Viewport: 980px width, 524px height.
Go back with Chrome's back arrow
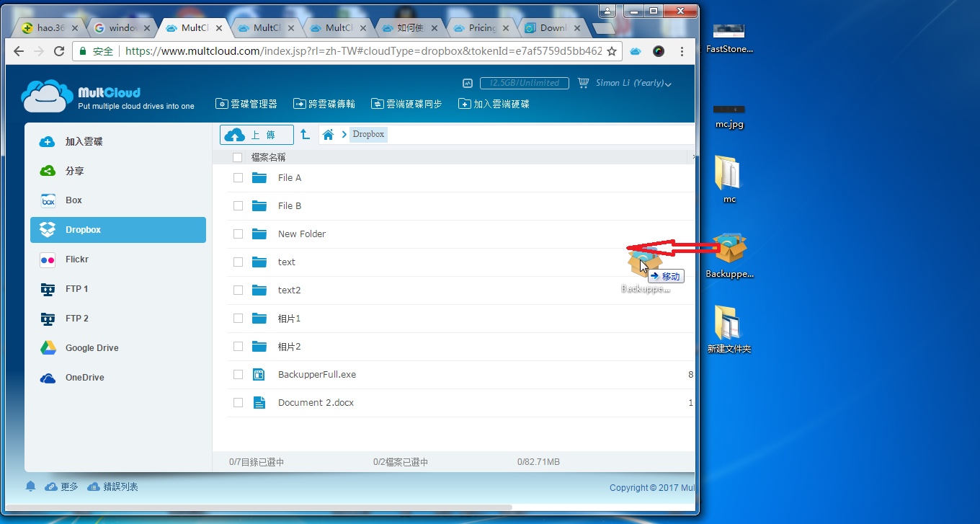pyautogui.click(x=19, y=51)
